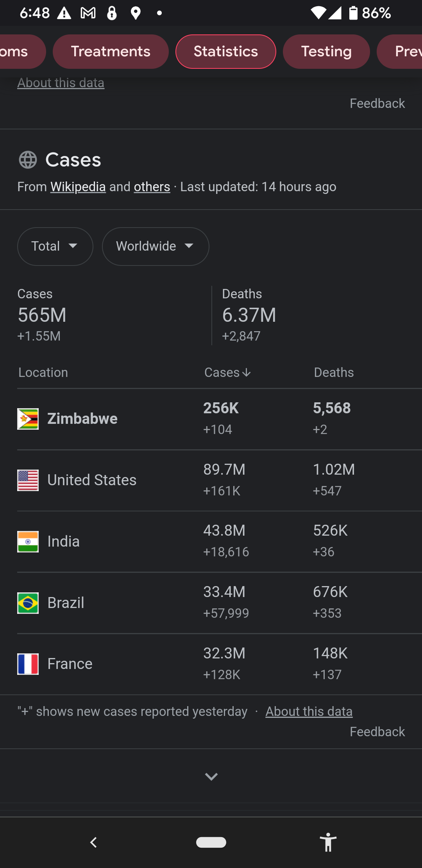The image size is (422, 868).
Task: Open About this data link below table
Action: click(309, 712)
